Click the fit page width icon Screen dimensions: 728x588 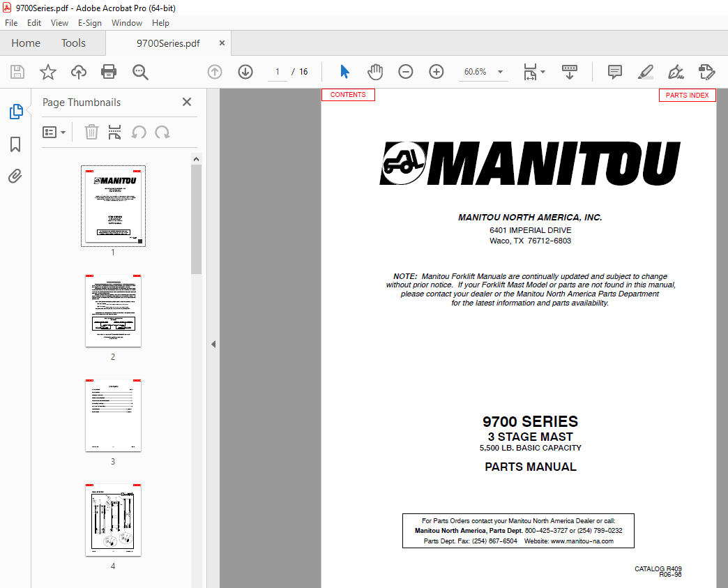pos(530,72)
